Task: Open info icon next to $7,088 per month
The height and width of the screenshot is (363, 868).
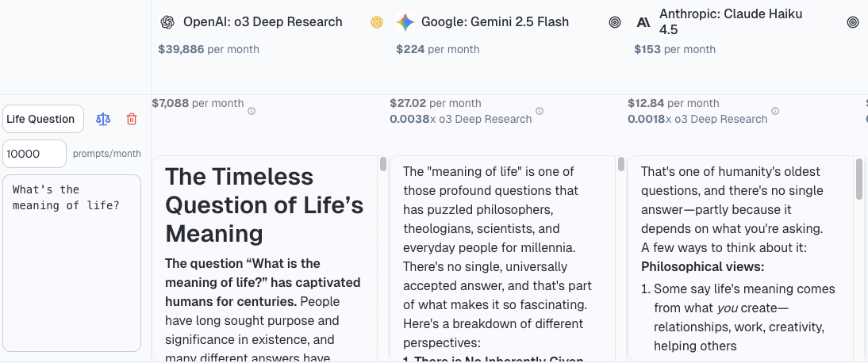Action: click(x=252, y=111)
